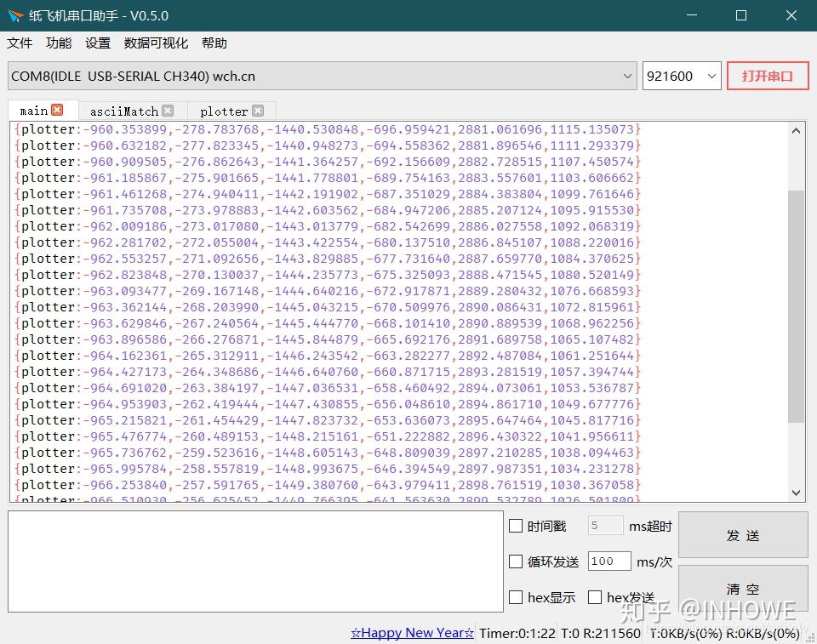The image size is (817, 644).
Task: Enable the 时间戳 checkbox
Action: pyautogui.click(x=516, y=526)
